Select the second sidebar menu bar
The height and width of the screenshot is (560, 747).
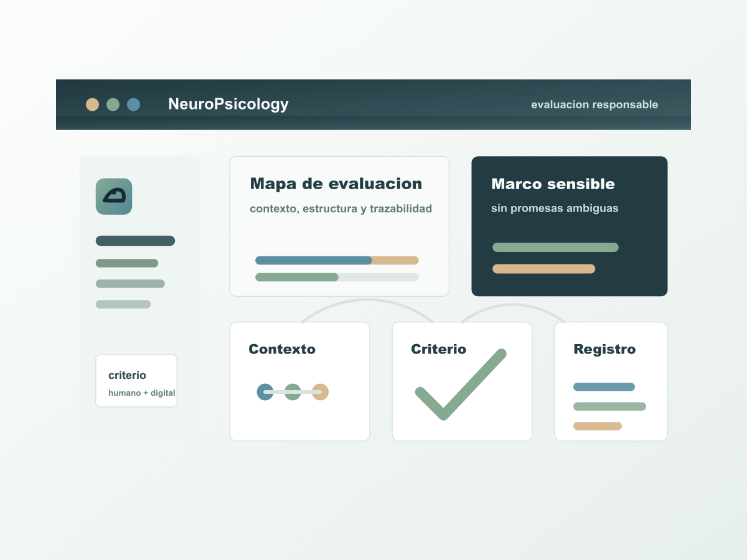coord(127,263)
